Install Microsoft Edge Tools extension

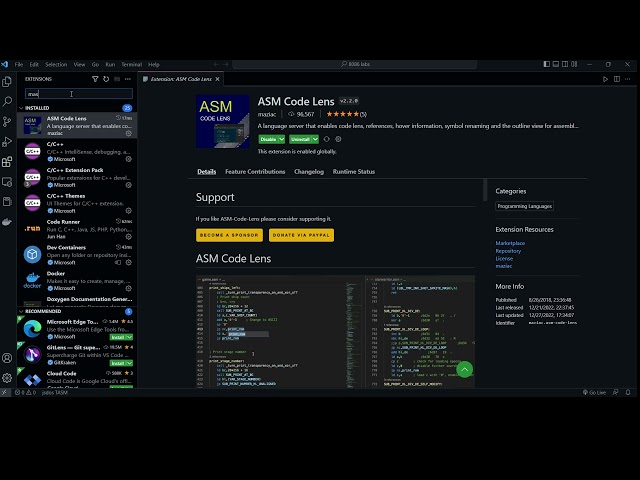118,337
